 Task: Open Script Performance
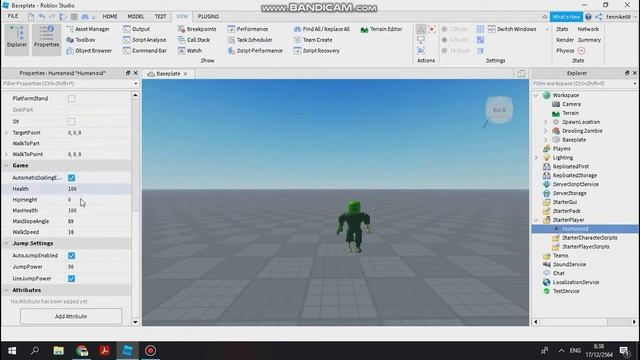255,51
